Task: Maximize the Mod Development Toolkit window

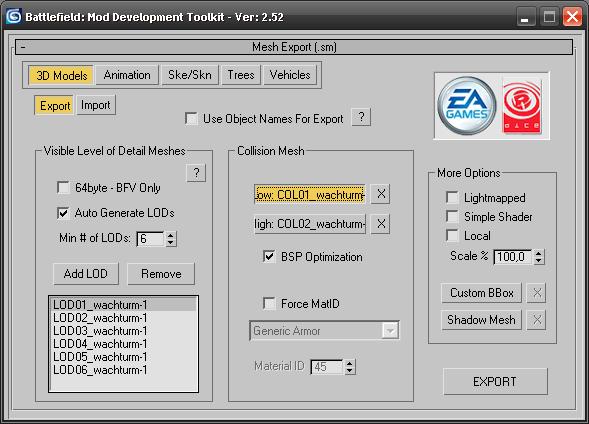Action: click(x=549, y=17)
